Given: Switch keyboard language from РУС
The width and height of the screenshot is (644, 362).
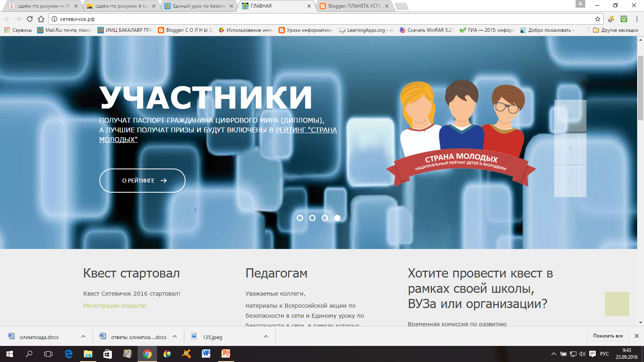Looking at the screenshot, I should pyautogui.click(x=605, y=354).
